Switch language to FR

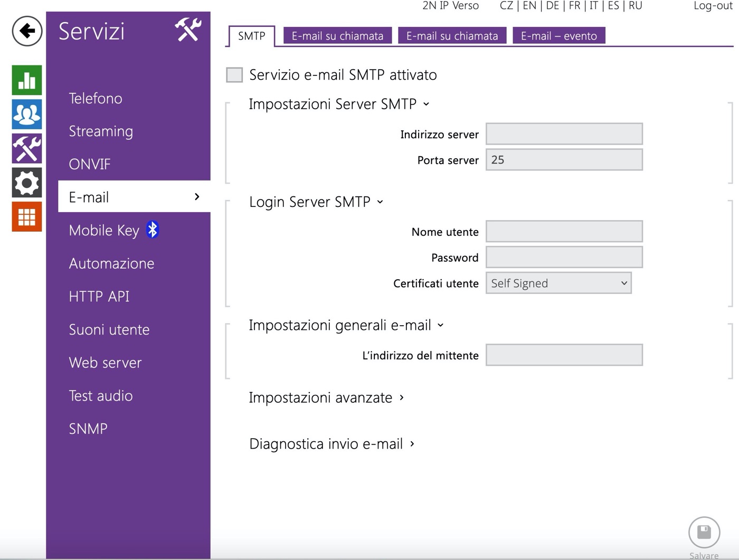pos(574,6)
